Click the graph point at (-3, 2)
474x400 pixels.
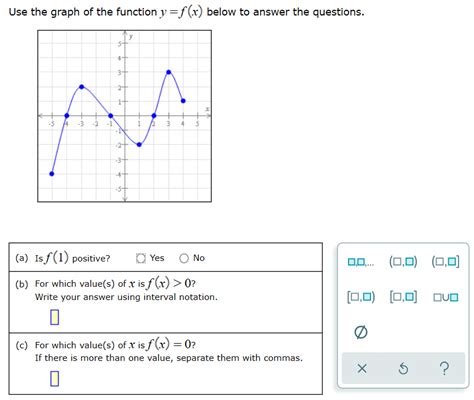coord(82,87)
